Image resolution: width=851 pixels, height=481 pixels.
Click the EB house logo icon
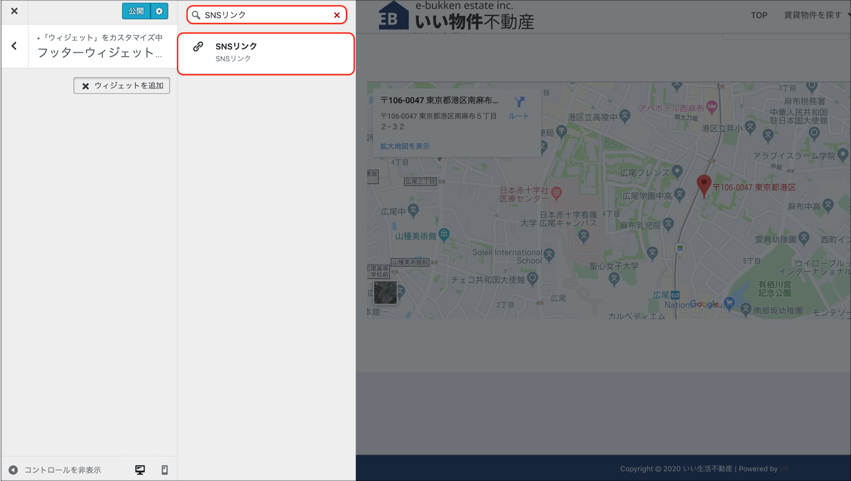pos(393,16)
